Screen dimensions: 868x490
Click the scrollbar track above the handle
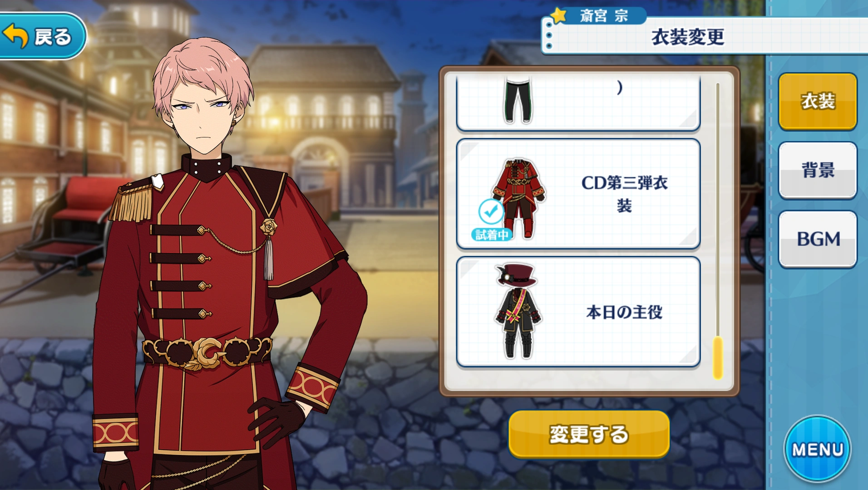[717, 210]
